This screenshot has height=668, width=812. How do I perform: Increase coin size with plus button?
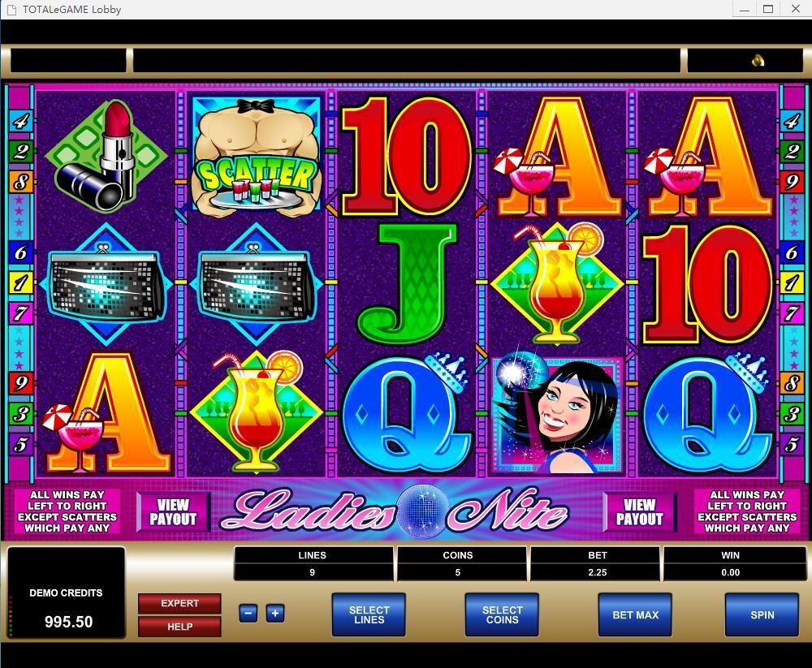tap(275, 613)
